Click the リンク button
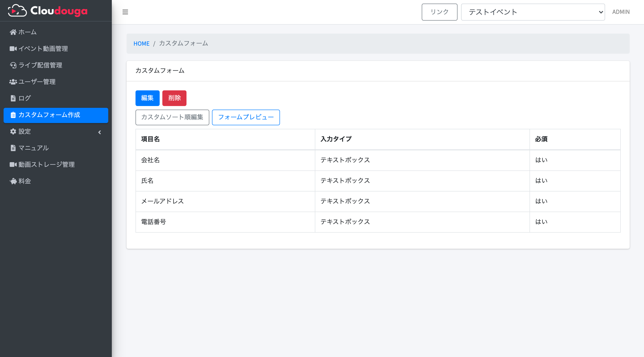 (439, 12)
